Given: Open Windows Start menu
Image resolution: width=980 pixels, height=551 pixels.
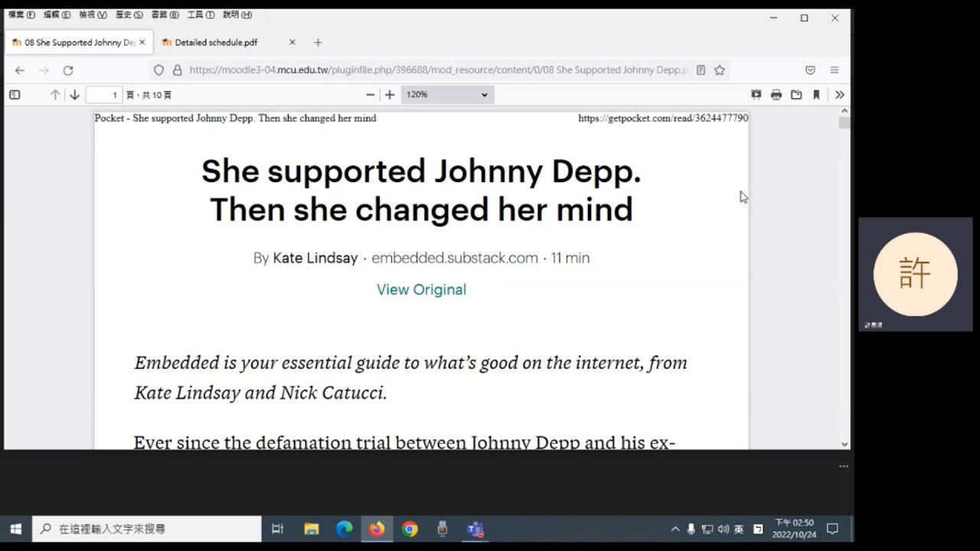Looking at the screenshot, I should [x=15, y=529].
